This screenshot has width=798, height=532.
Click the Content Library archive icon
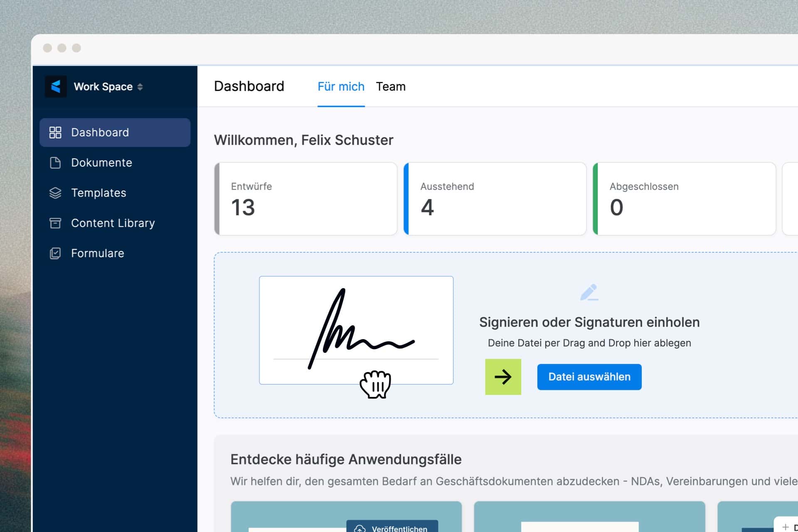coord(56,223)
